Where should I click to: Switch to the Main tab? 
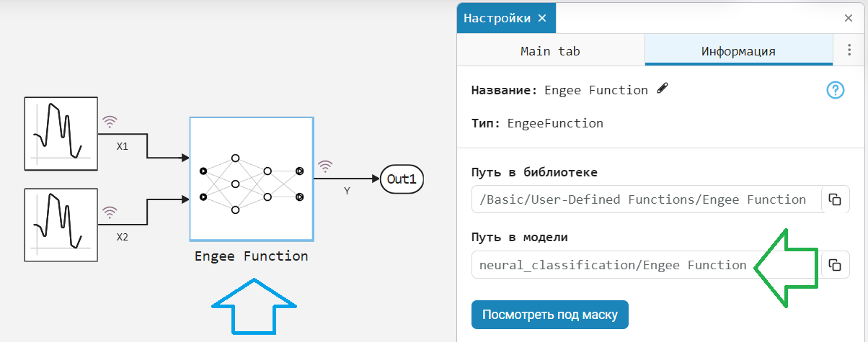point(550,51)
